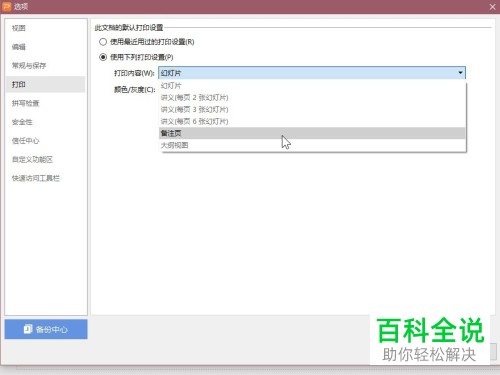Viewport: 500px width, 375px height.
Task: Click the backup icon in 备份中心 button
Action: (x=28, y=329)
